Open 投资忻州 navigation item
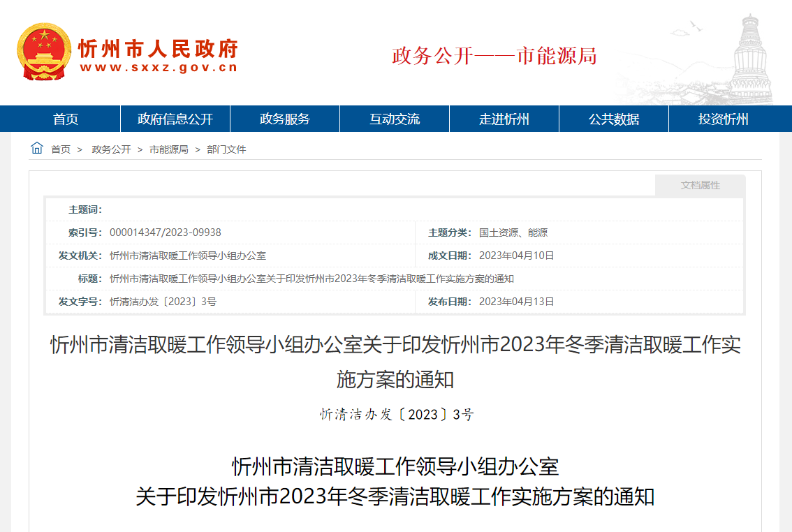792x532 pixels. point(724,119)
